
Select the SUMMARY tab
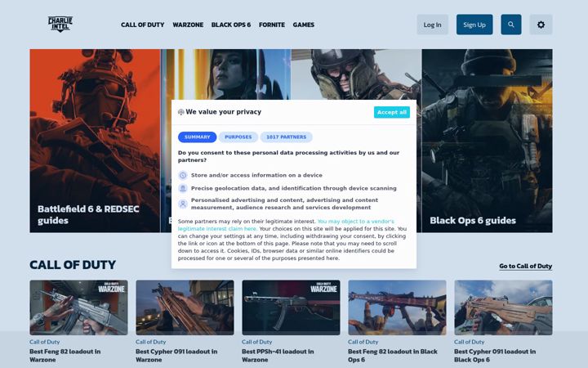(198, 137)
